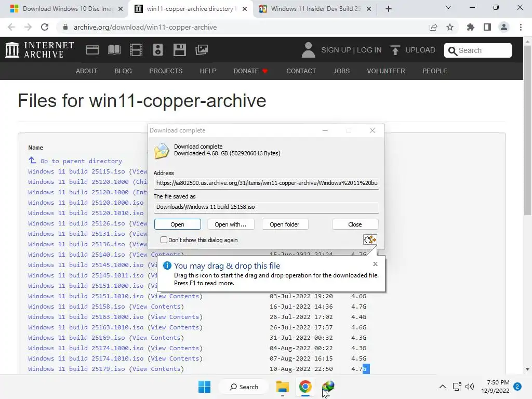Reload the archive.org page
The width and height of the screenshot is (532, 399).
pyautogui.click(x=45, y=27)
